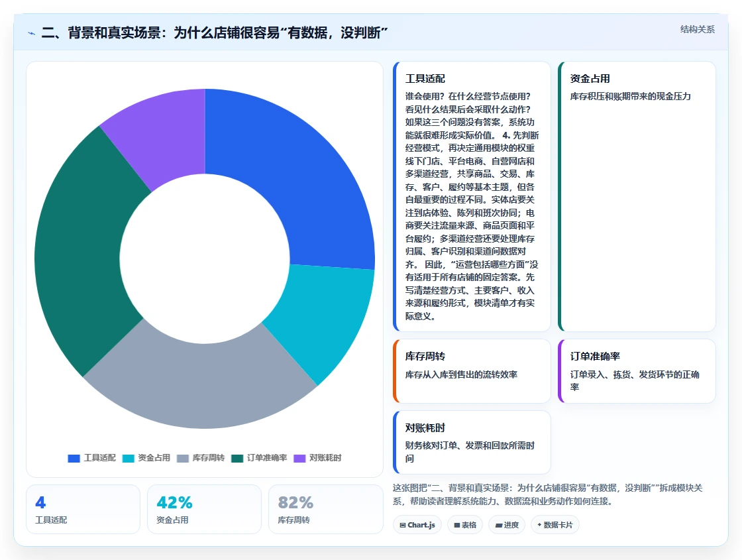The image size is (742, 560).
Task: Open the 资金占用 card heading
Action: [x=590, y=79]
